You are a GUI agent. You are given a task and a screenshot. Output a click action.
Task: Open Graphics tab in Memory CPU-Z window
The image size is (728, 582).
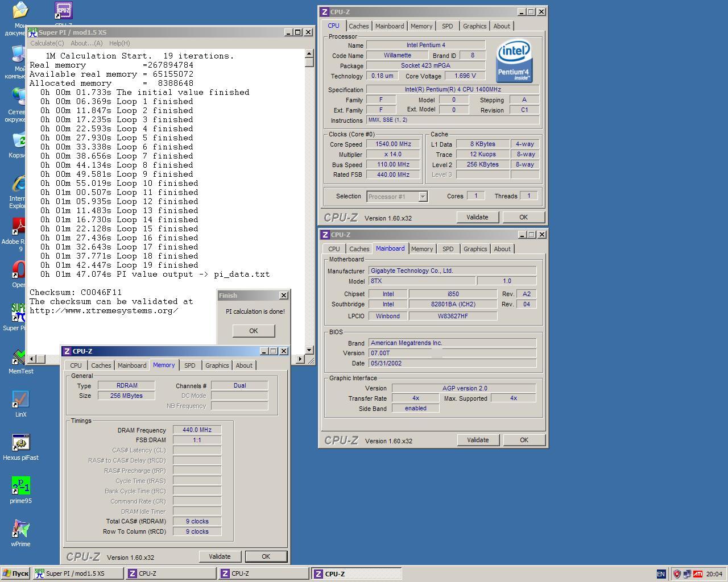pyautogui.click(x=217, y=365)
